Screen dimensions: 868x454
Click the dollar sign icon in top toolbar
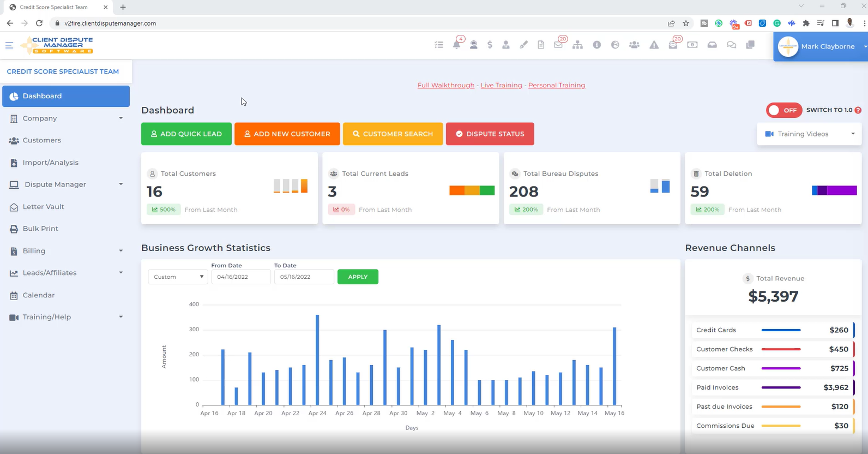(490, 45)
